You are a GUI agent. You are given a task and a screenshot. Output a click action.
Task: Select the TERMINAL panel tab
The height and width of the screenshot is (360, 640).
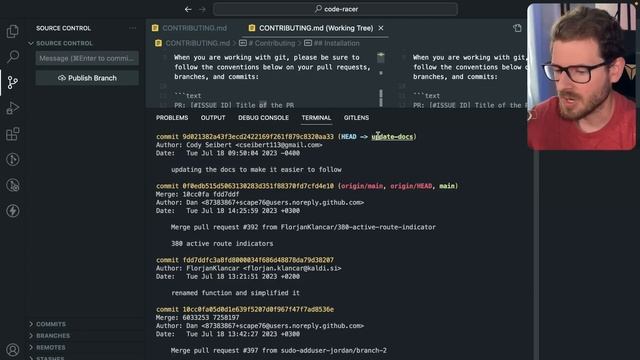[316, 118]
